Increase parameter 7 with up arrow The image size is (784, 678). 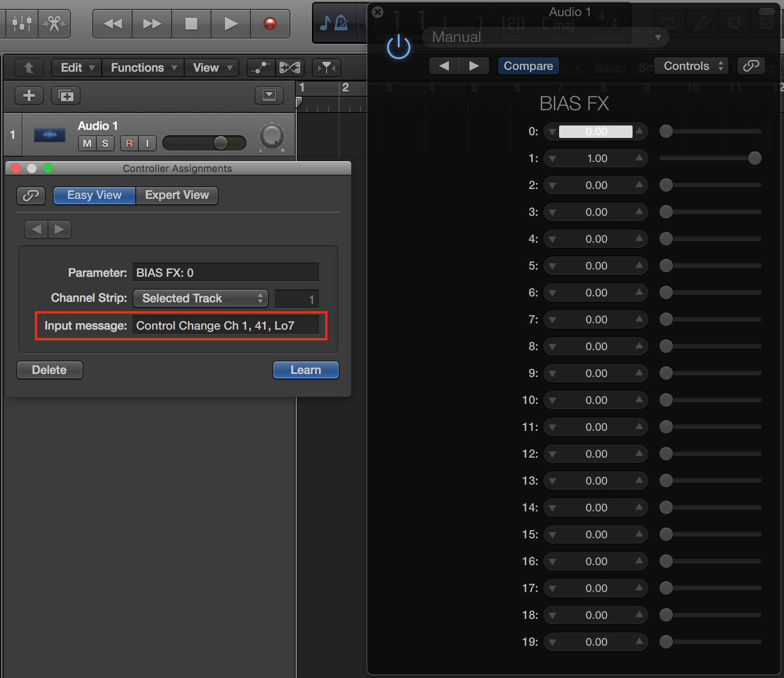pos(639,319)
